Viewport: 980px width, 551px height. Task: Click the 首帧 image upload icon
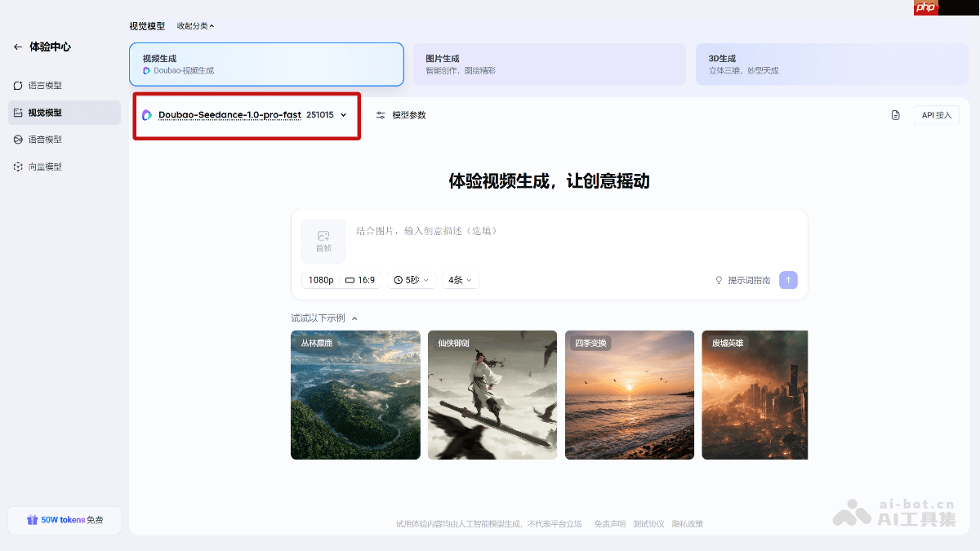coord(323,241)
